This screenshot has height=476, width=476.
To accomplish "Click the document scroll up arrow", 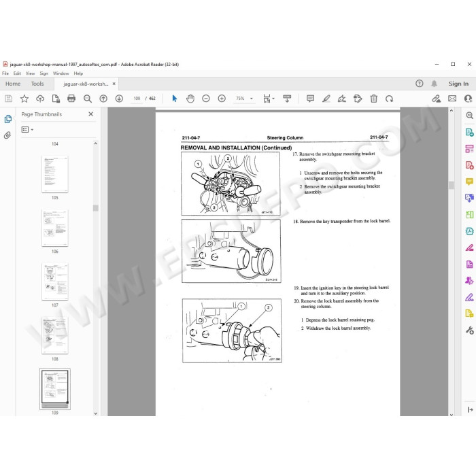I will pyautogui.click(x=452, y=111).
